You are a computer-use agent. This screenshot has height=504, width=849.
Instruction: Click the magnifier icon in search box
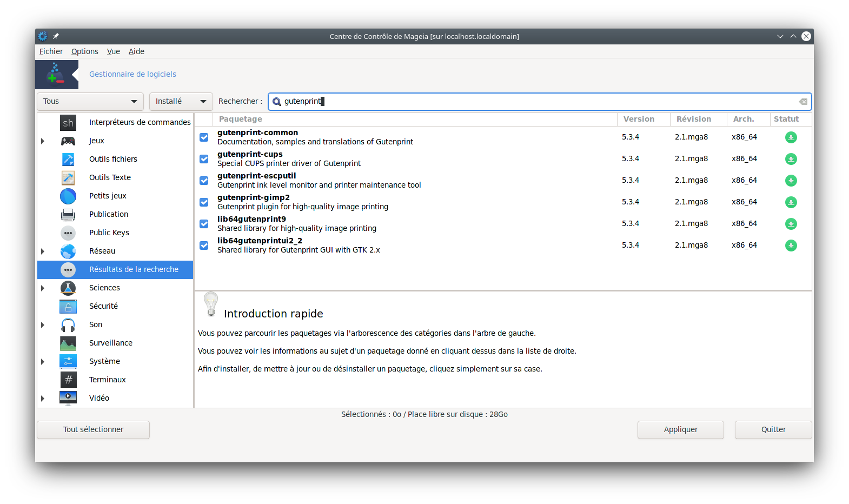(277, 102)
